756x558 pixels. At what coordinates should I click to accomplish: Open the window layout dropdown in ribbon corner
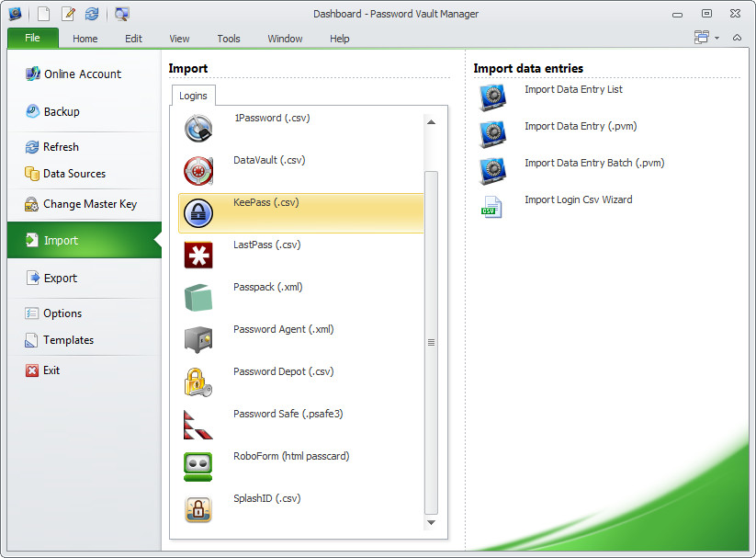pos(706,37)
